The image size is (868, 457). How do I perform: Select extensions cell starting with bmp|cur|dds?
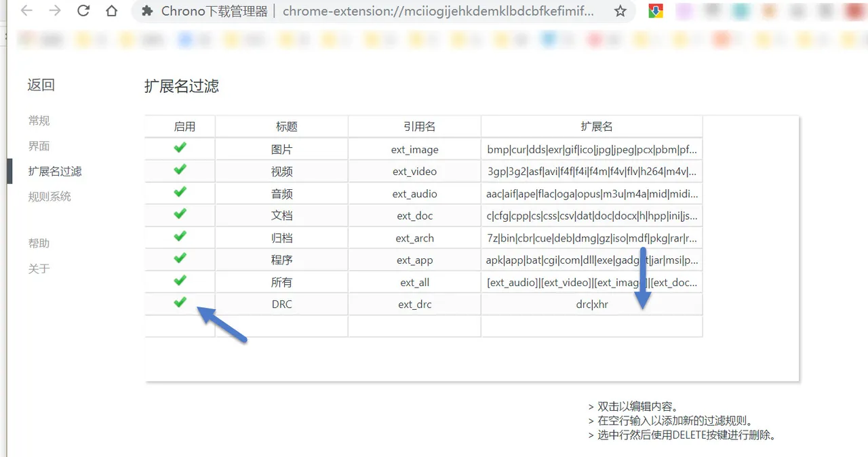[592, 149]
